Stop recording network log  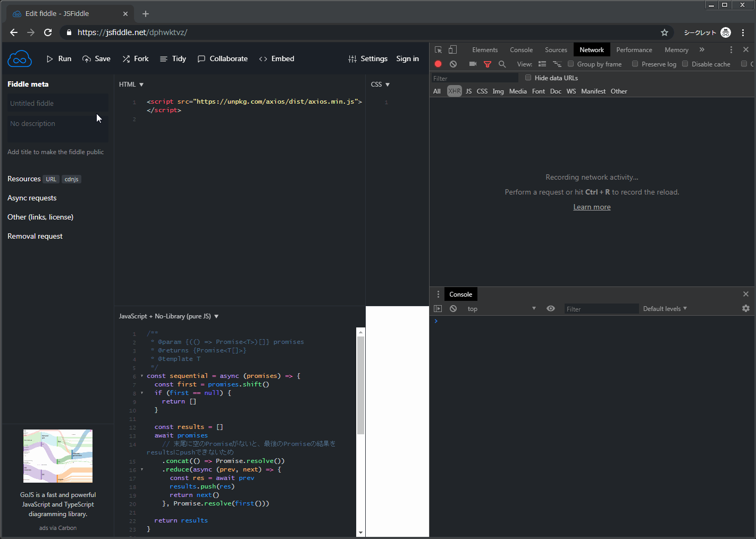click(438, 64)
